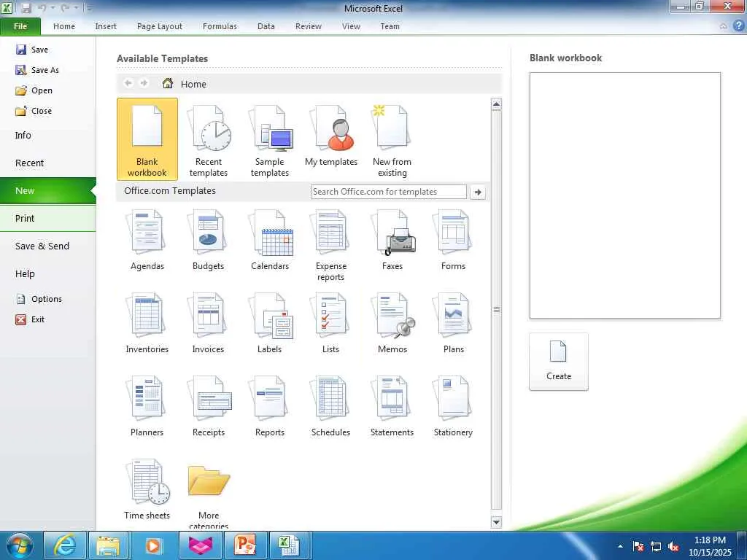Open the Inventories template category
The image size is (747, 560).
147,323
